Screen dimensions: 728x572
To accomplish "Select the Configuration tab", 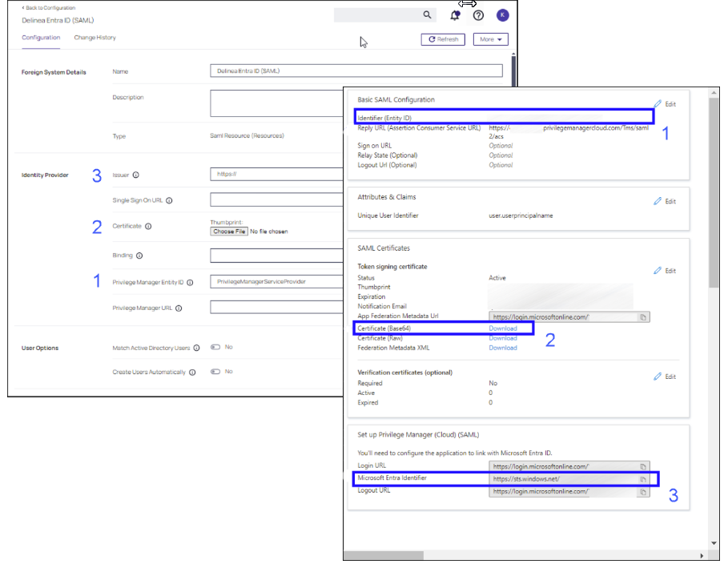I will [x=41, y=38].
